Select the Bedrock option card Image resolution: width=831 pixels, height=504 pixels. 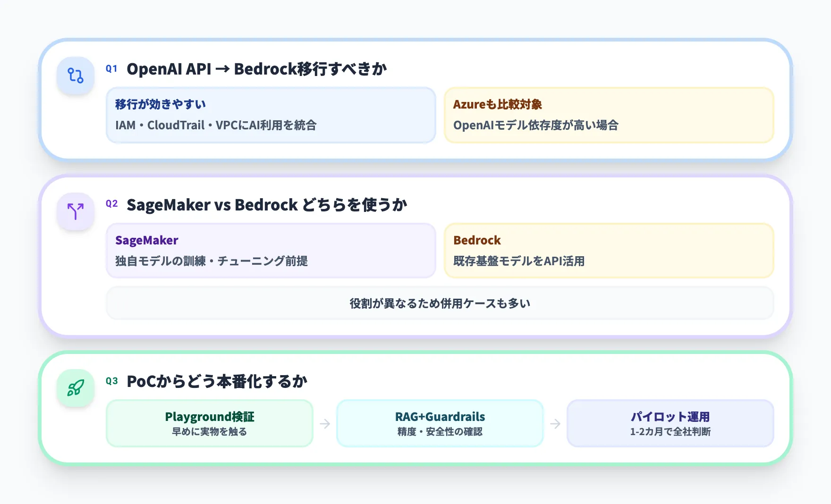point(609,251)
